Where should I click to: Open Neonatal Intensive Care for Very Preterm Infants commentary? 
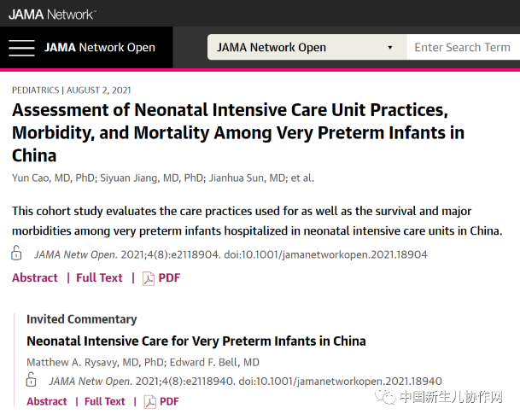coord(196,341)
